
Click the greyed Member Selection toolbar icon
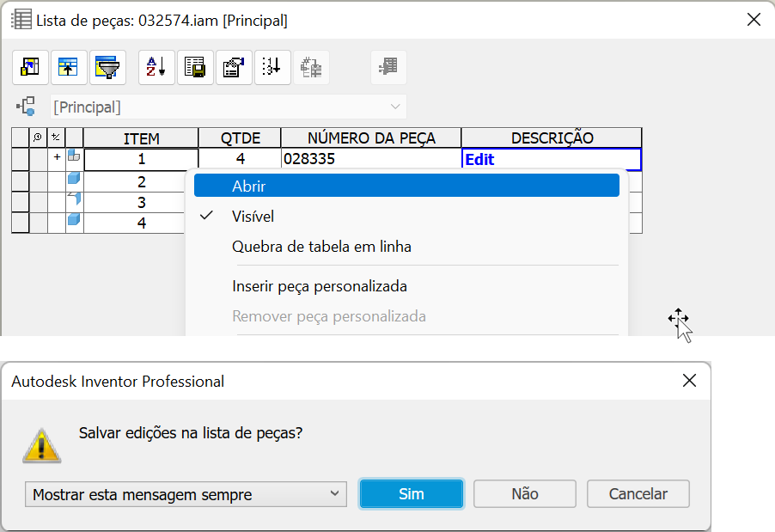pos(388,67)
